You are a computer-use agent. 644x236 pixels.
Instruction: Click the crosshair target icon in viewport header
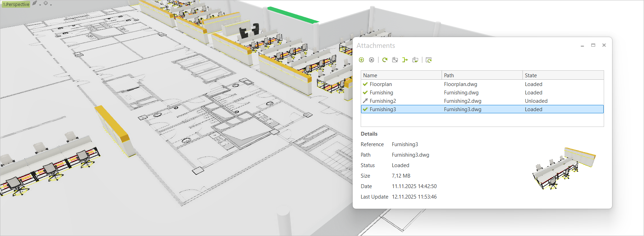pyautogui.click(x=46, y=3)
